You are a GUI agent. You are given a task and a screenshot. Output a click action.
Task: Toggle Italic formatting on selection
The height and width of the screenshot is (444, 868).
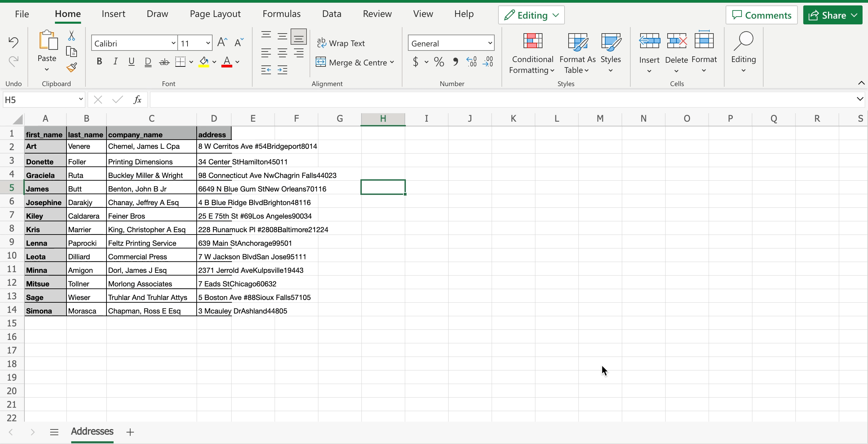click(x=115, y=61)
